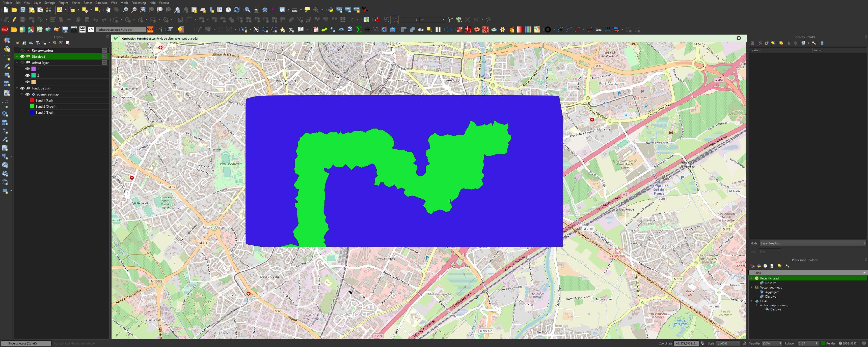Image resolution: width=868 pixels, height=347 pixels.
Task: Open the Scale 1:16098 dropdown
Action: pos(727,343)
